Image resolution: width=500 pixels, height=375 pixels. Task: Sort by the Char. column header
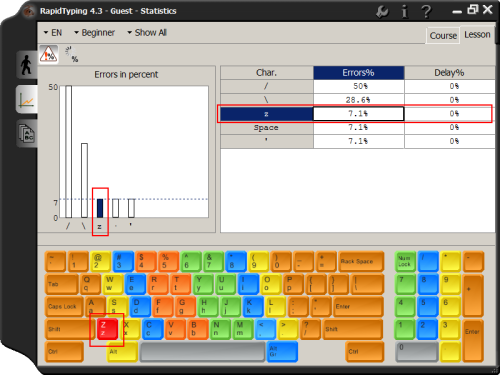(266, 73)
